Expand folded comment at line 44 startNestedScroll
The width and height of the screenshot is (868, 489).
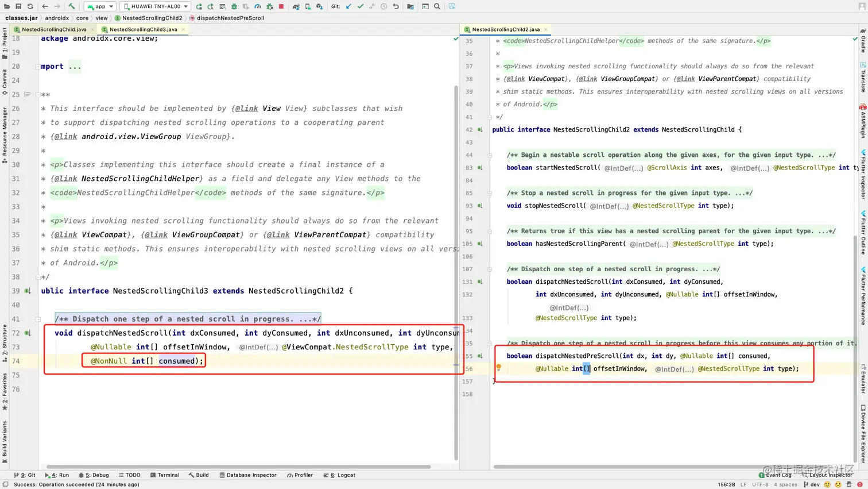(x=490, y=155)
